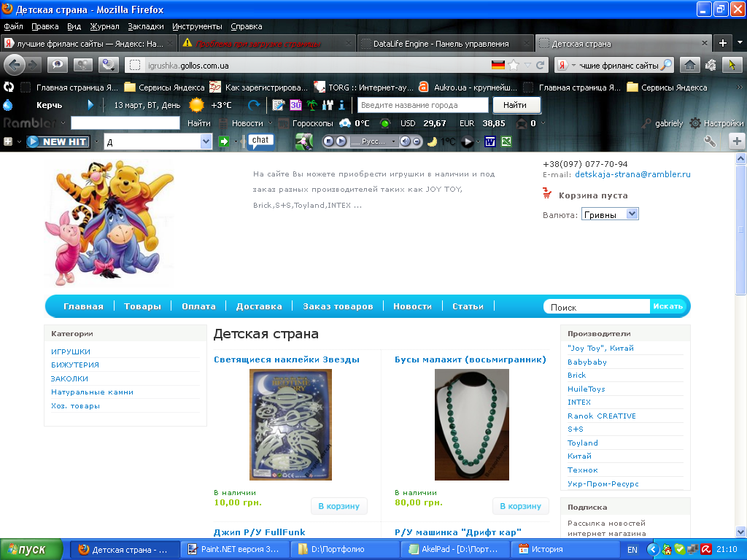Open Доставка in the site navigation

click(x=259, y=306)
